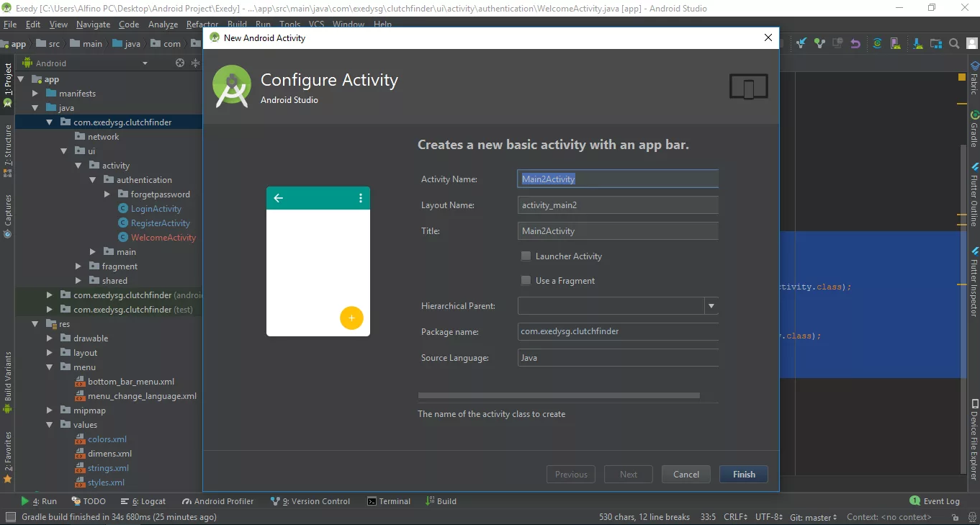Click the Layout Name input field
Screen dimensions: 980x525
[x=618, y=205]
